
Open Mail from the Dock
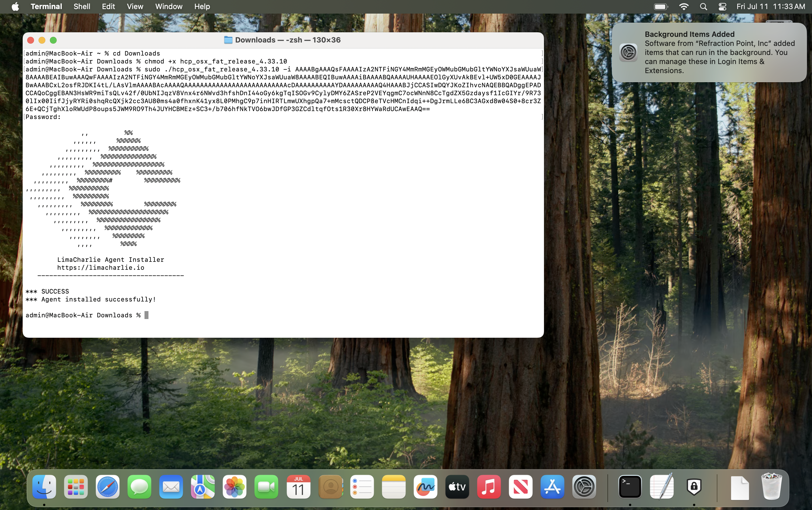click(x=171, y=487)
